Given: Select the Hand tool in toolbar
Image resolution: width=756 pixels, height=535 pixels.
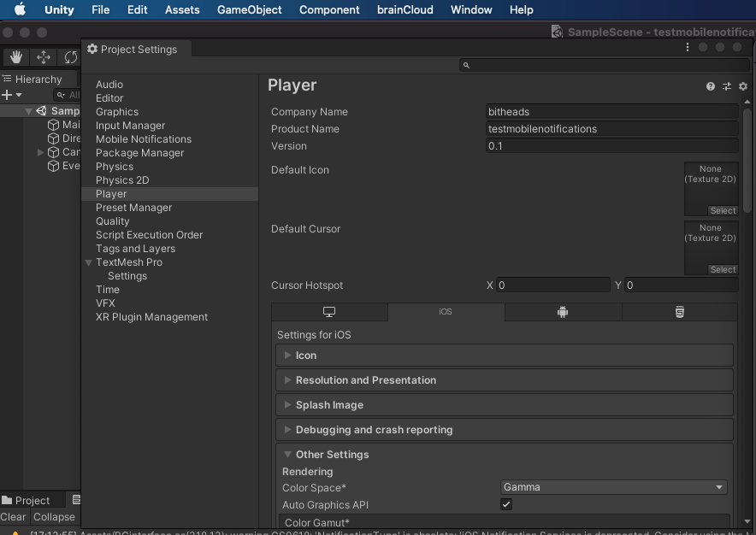Looking at the screenshot, I should tap(16, 57).
